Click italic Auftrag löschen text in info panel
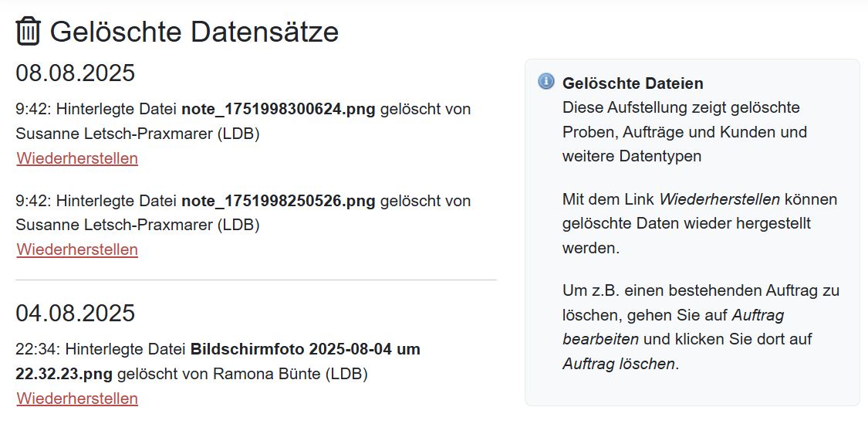Image resolution: width=868 pixels, height=424 pixels. click(619, 364)
